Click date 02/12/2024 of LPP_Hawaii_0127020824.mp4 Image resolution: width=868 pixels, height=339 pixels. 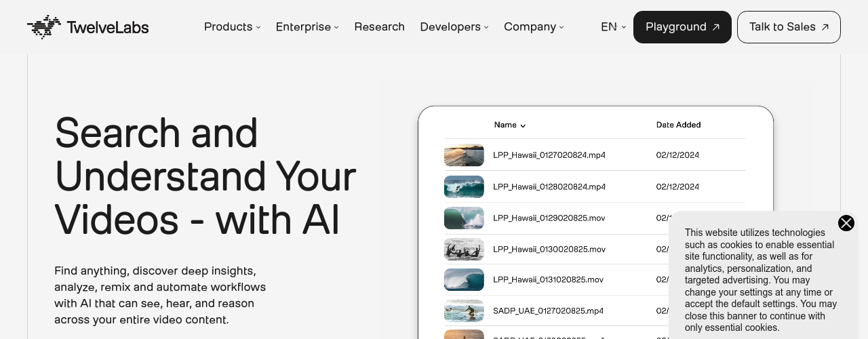pos(677,155)
